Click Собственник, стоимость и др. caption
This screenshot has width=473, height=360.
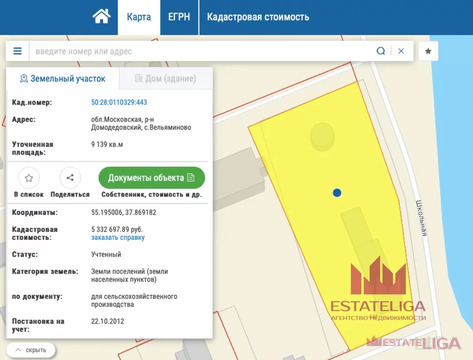152,194
